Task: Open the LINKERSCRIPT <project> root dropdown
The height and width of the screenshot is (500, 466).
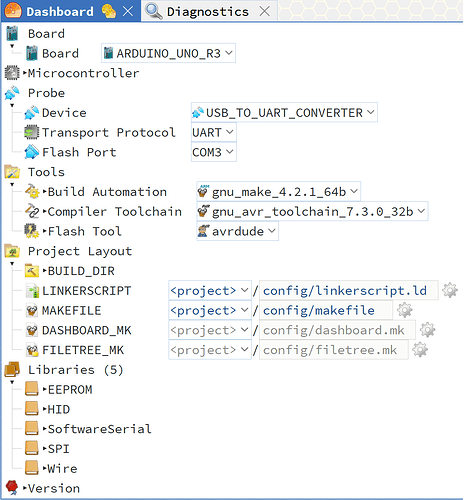Action: [x=210, y=291]
